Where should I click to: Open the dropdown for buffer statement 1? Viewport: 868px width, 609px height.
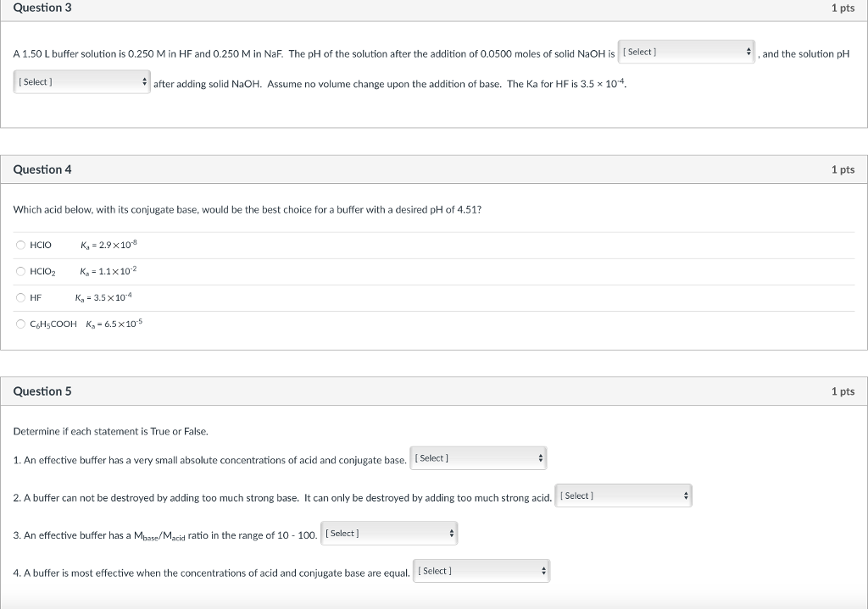point(478,458)
